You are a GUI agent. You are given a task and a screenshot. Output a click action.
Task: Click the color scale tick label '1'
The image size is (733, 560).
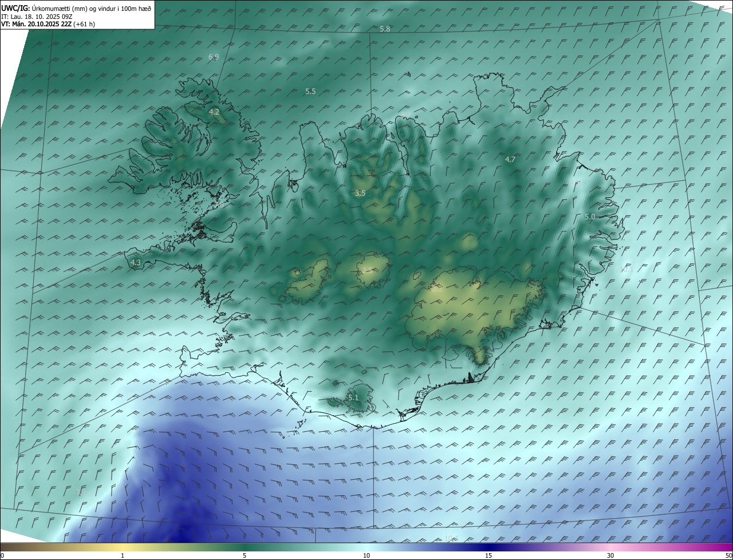point(123,555)
